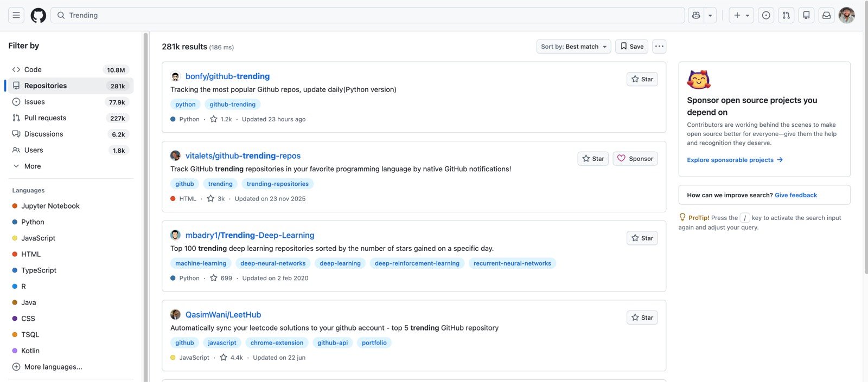Click the QasimWani owner avatar

click(x=175, y=315)
